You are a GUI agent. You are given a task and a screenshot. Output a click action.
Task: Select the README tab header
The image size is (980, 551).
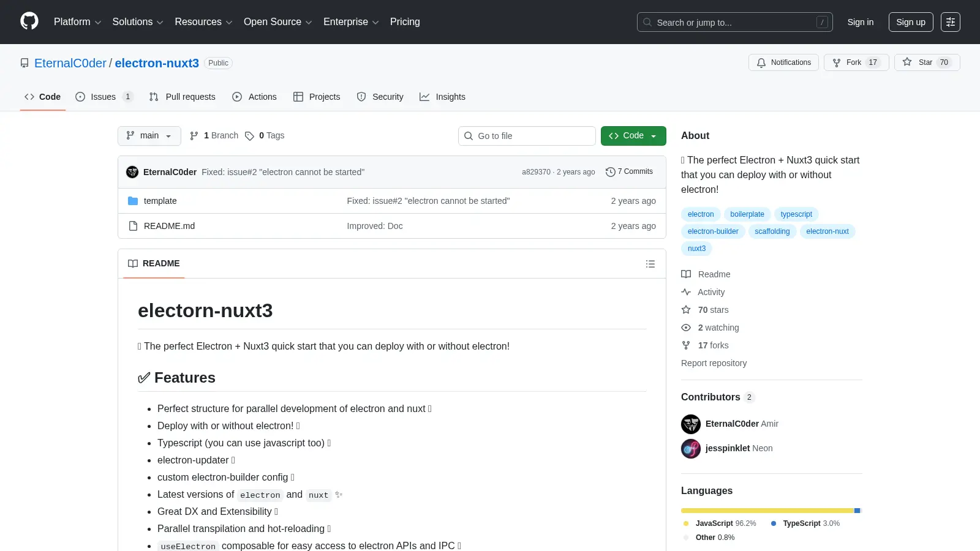click(154, 264)
